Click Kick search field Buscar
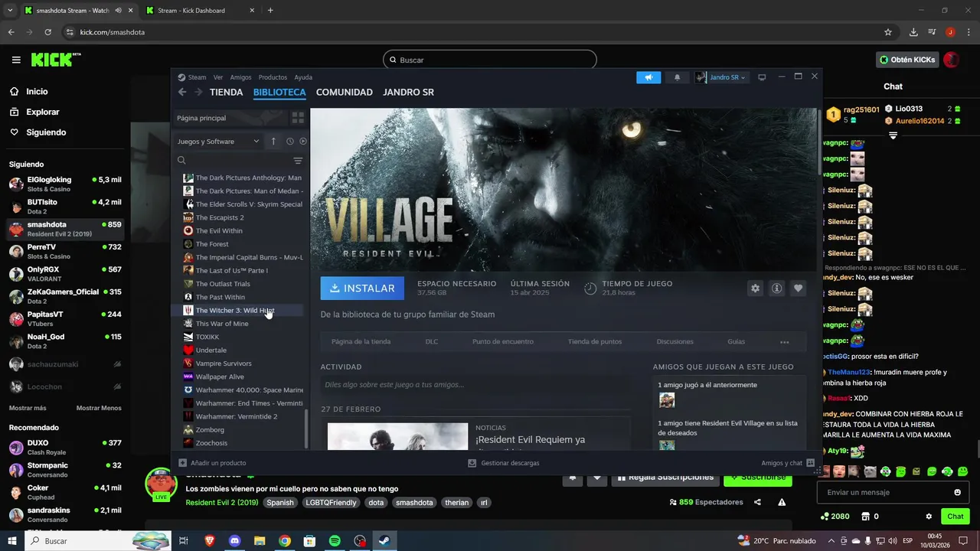The height and width of the screenshot is (551, 980). (490, 60)
